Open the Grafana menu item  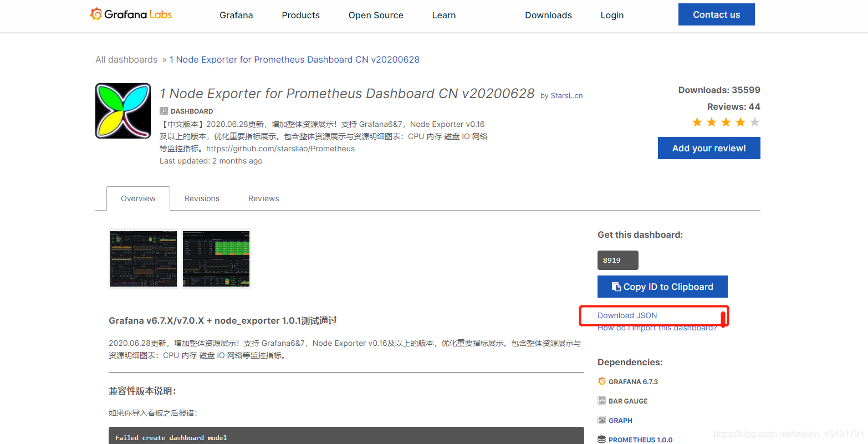tap(236, 15)
